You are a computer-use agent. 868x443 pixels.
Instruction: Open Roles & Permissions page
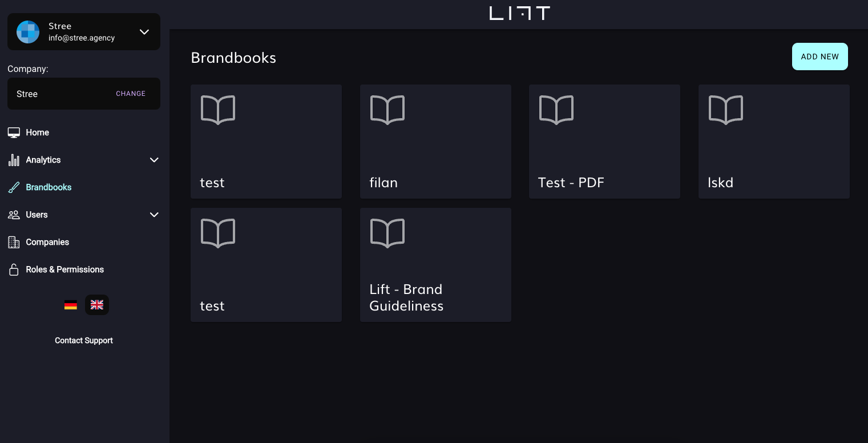pyautogui.click(x=64, y=269)
